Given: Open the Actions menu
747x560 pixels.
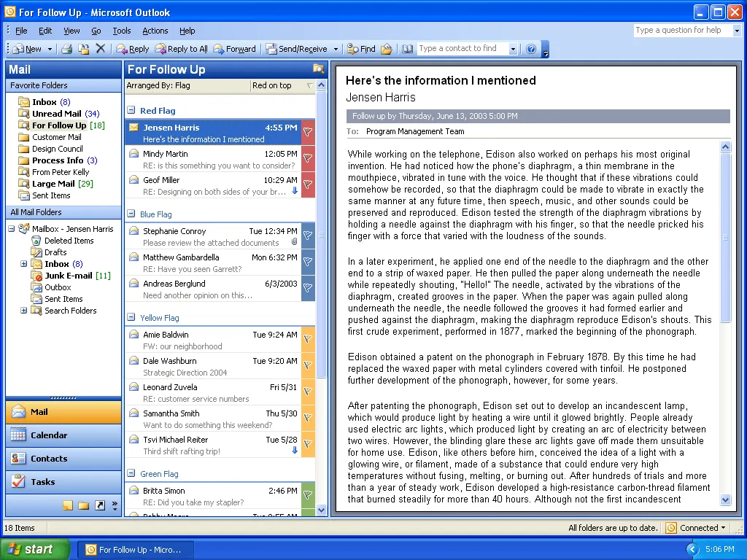Looking at the screenshot, I should pyautogui.click(x=155, y=31).
